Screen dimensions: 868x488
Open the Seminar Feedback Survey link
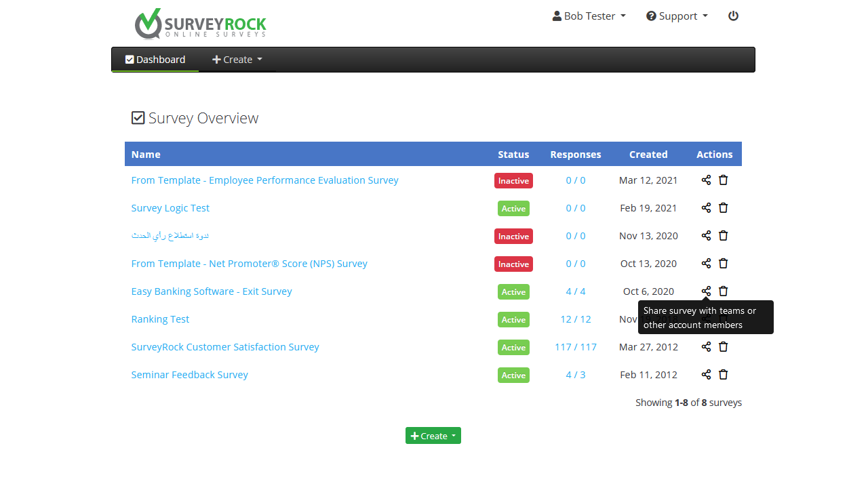tap(189, 375)
